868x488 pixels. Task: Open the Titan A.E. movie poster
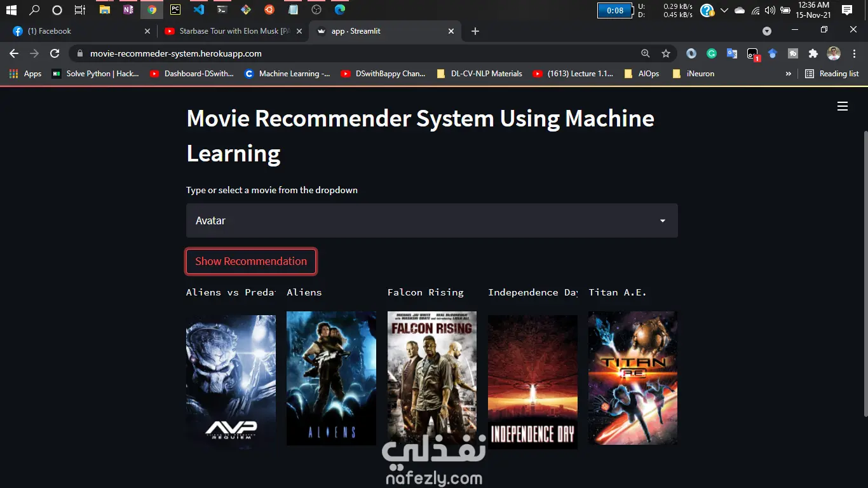point(633,378)
